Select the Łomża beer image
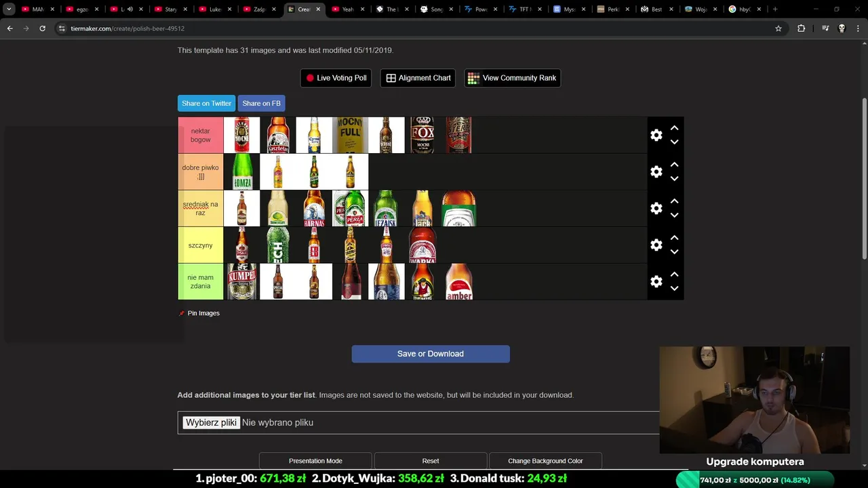This screenshot has height=488, width=868. 242,171
